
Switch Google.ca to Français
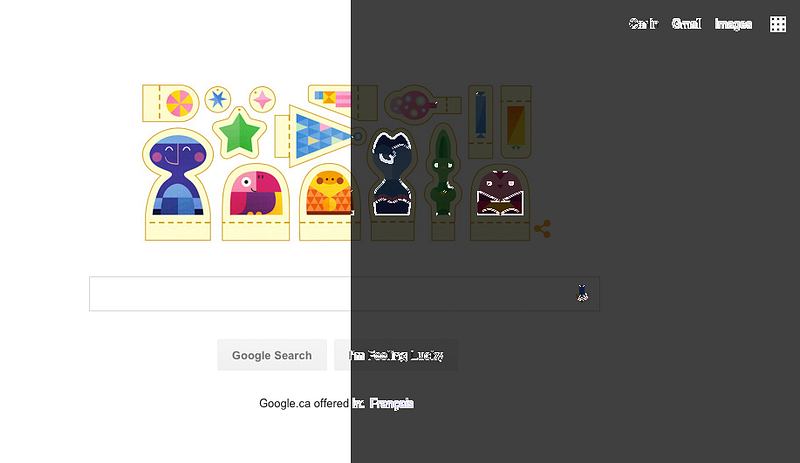click(391, 403)
